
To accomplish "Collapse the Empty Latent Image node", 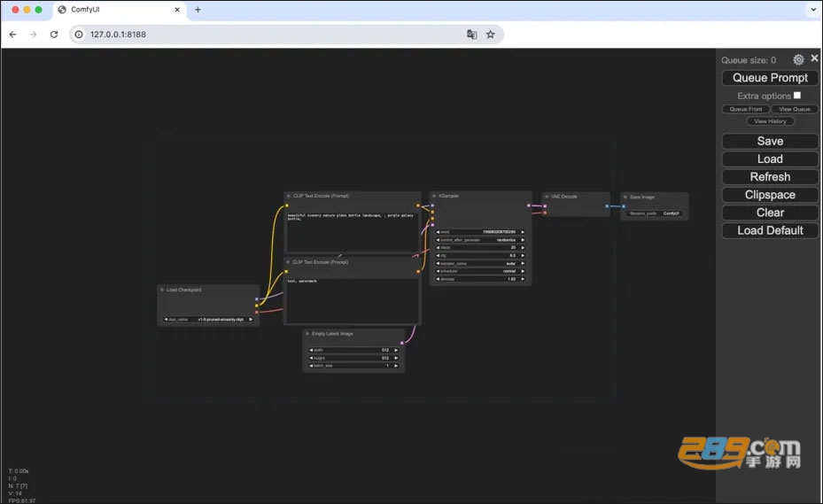I will point(307,334).
